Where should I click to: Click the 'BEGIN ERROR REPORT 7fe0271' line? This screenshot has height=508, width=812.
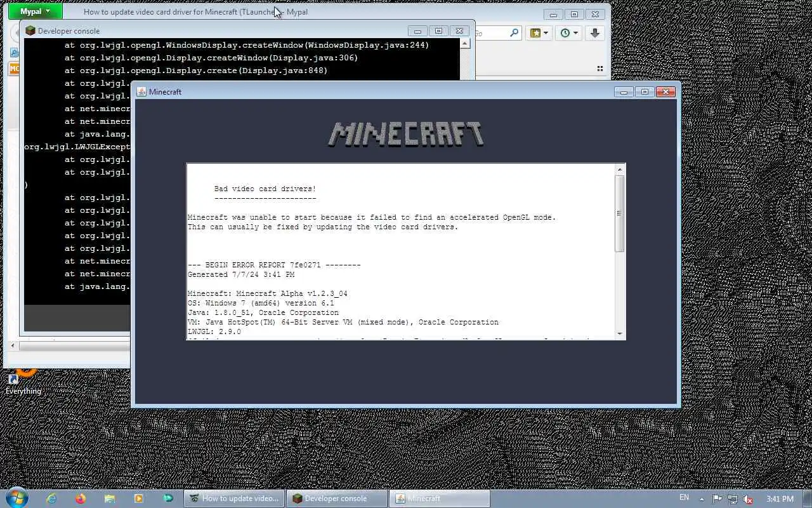coord(274,265)
